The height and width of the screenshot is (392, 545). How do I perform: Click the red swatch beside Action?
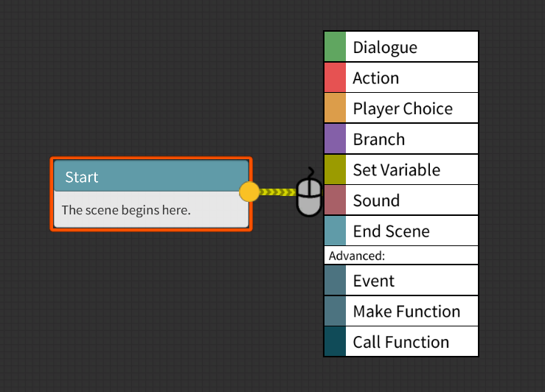click(x=335, y=77)
